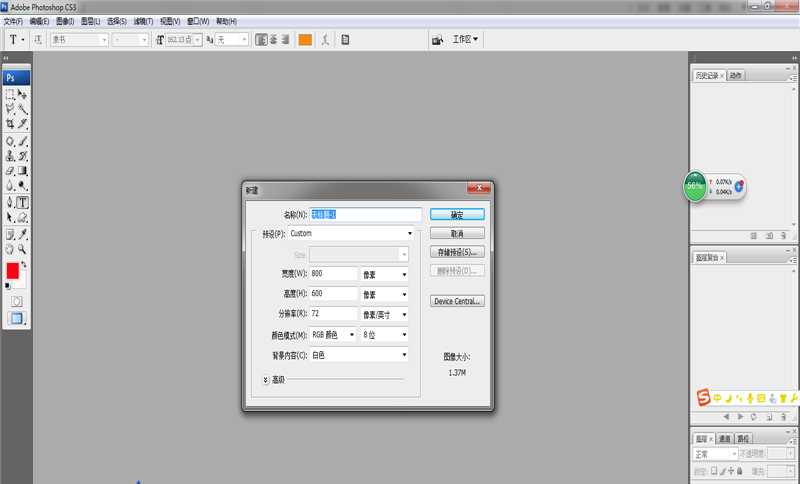800x484 pixels.
Task: Open the 文件(F) menu
Action: point(14,20)
